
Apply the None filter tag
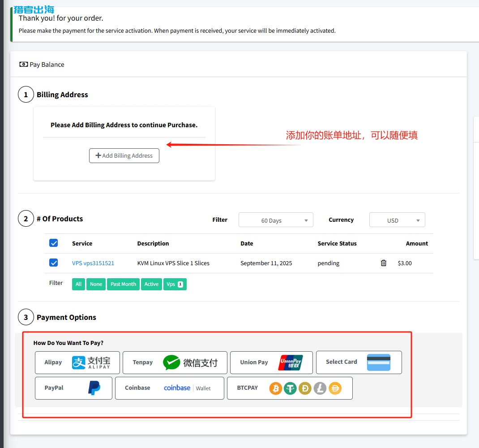[x=96, y=284]
